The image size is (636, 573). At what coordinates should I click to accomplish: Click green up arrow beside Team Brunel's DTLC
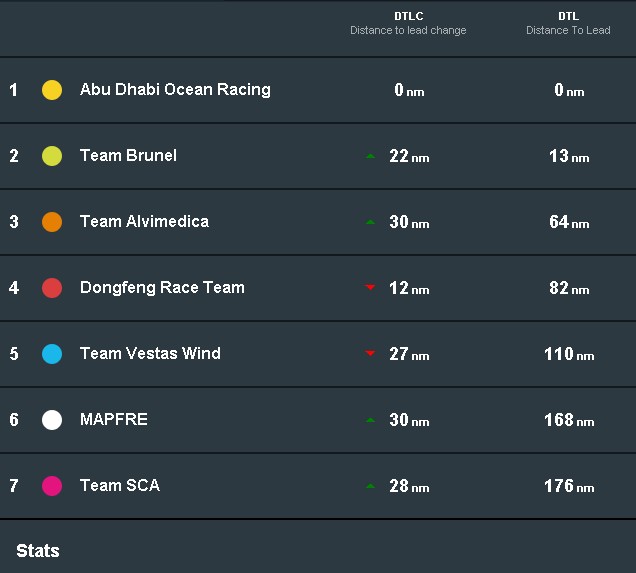370,156
